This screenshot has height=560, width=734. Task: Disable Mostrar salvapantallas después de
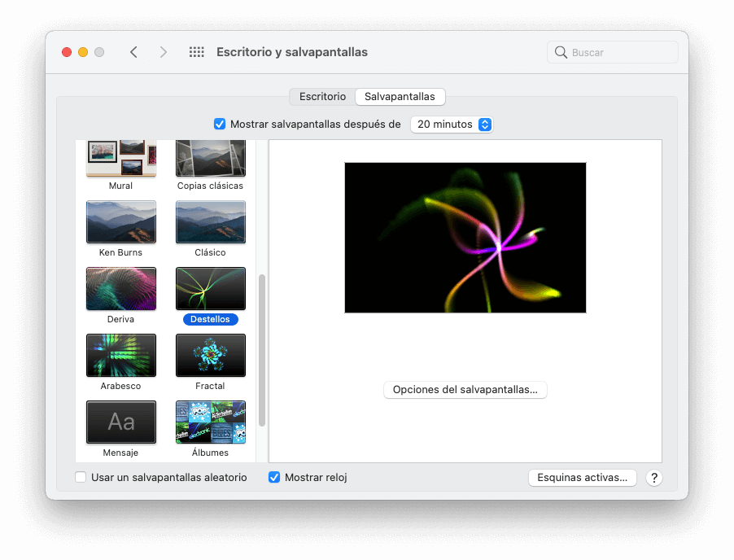click(x=220, y=124)
